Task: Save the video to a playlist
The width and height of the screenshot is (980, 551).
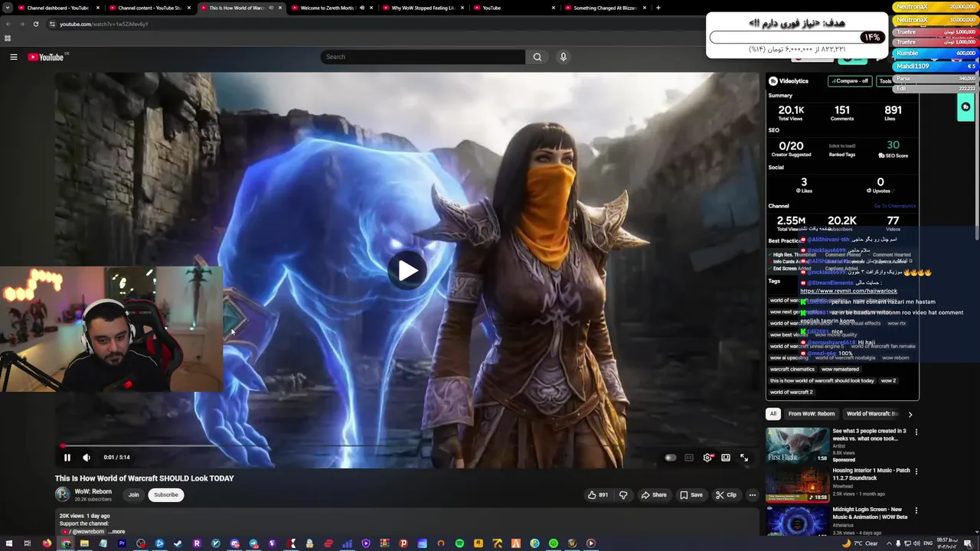Action: pos(691,495)
